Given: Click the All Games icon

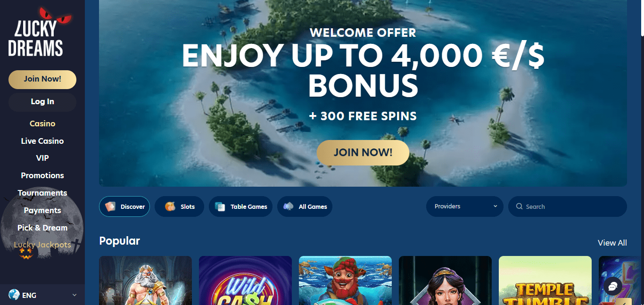Looking at the screenshot, I should [x=289, y=206].
